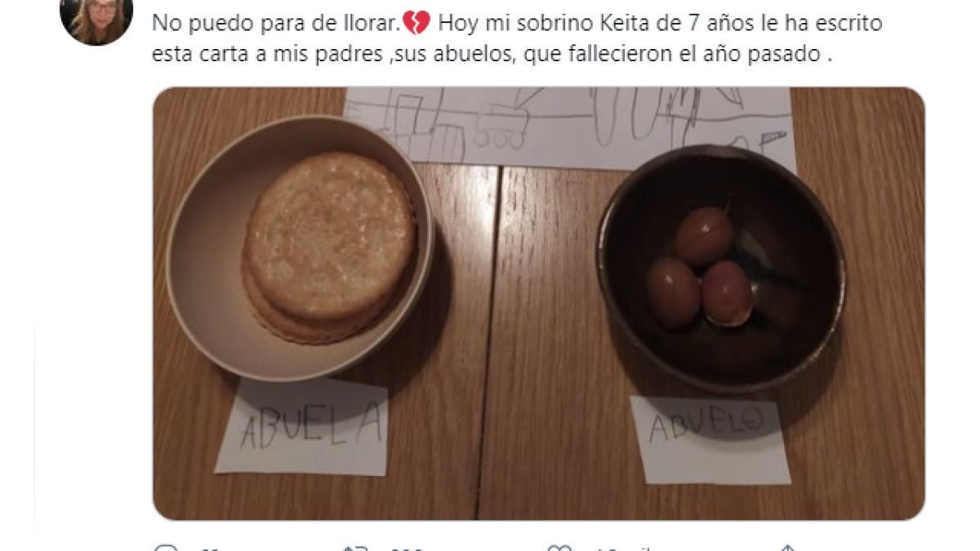Click the reply speech bubble icon

166,548
